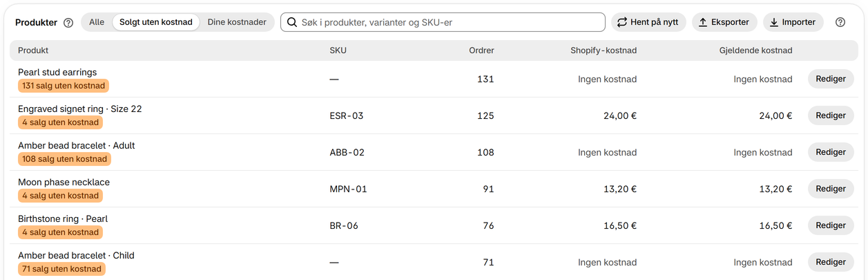Image resolution: width=868 pixels, height=280 pixels.
Task: Click the Amber bead bracelet Child name
Action: pos(76,255)
